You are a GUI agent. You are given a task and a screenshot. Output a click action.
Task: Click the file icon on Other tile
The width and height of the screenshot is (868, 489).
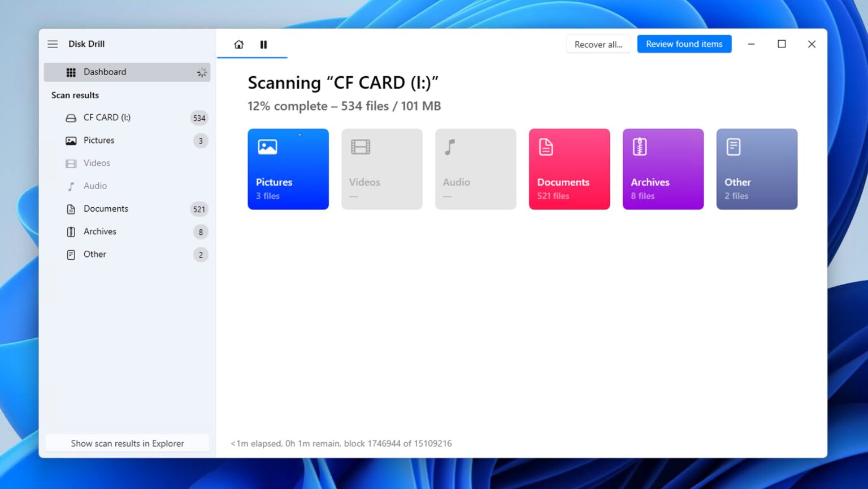tap(734, 147)
